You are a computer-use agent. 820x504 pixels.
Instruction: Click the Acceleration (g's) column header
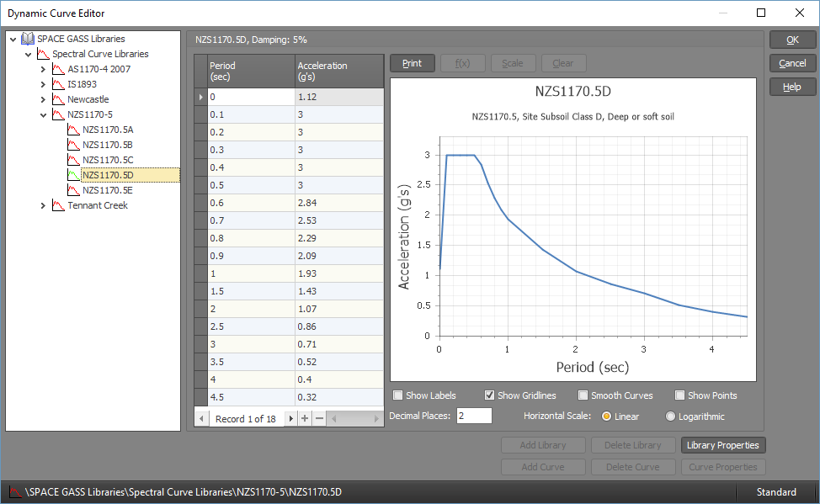coord(339,72)
